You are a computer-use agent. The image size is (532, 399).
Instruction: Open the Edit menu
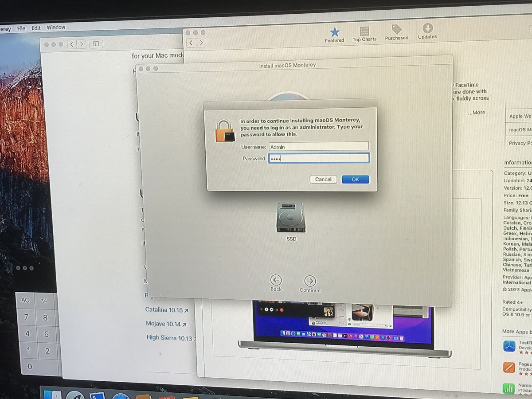point(36,28)
